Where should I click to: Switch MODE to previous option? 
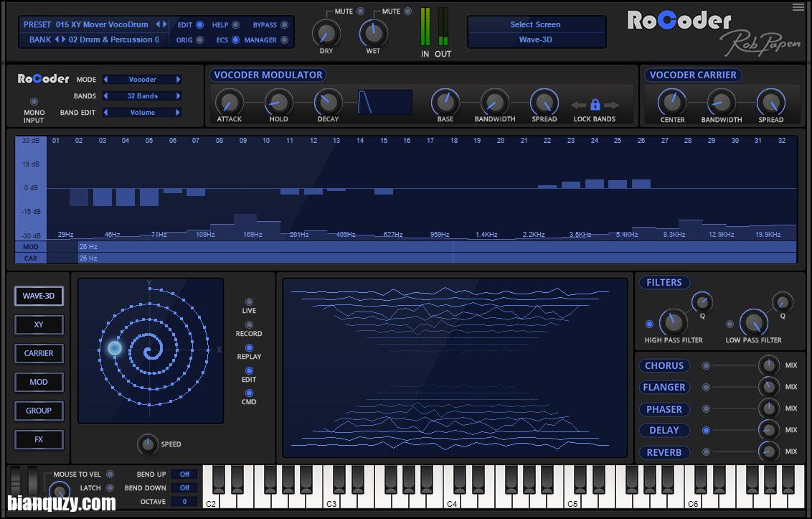point(106,80)
